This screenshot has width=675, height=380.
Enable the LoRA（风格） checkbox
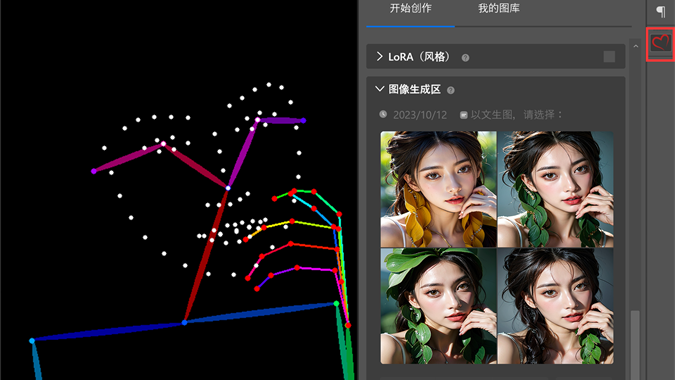click(x=609, y=57)
